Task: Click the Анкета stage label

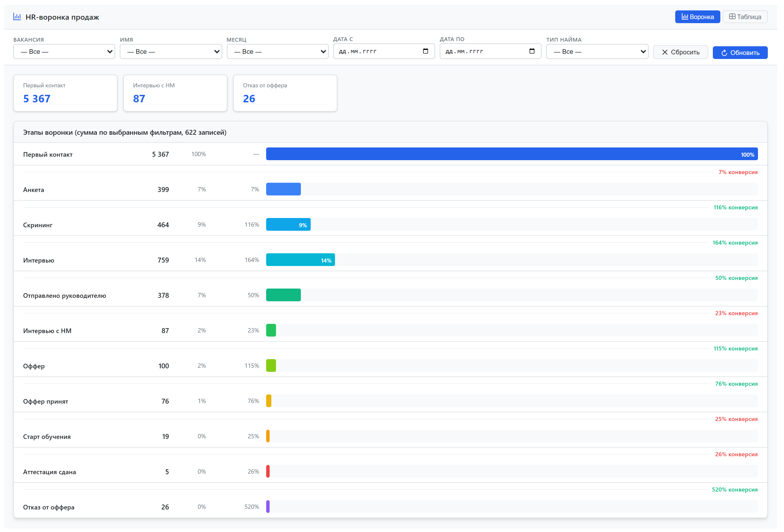Action: [x=33, y=190]
